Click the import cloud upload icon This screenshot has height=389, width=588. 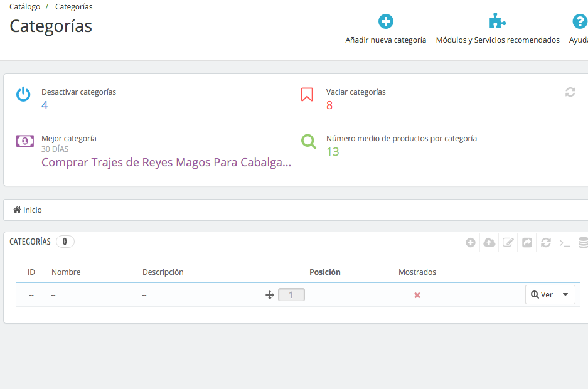(489, 242)
